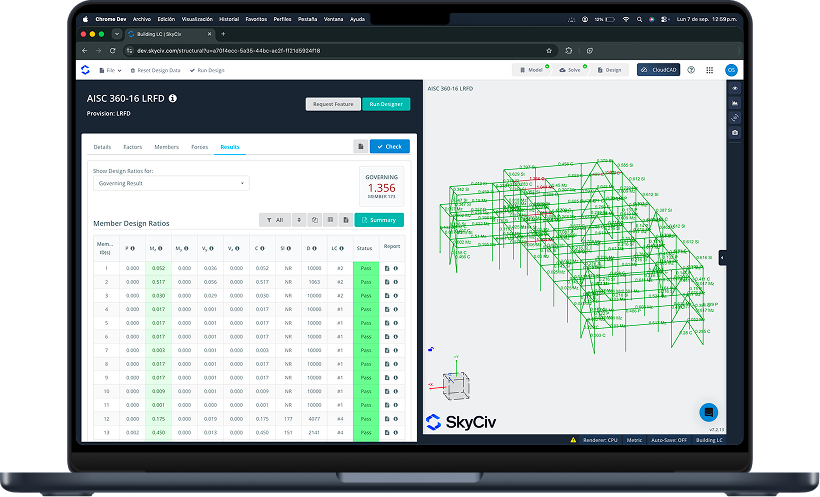Go to the Design stage
The height and width of the screenshot is (497, 820).
click(609, 70)
